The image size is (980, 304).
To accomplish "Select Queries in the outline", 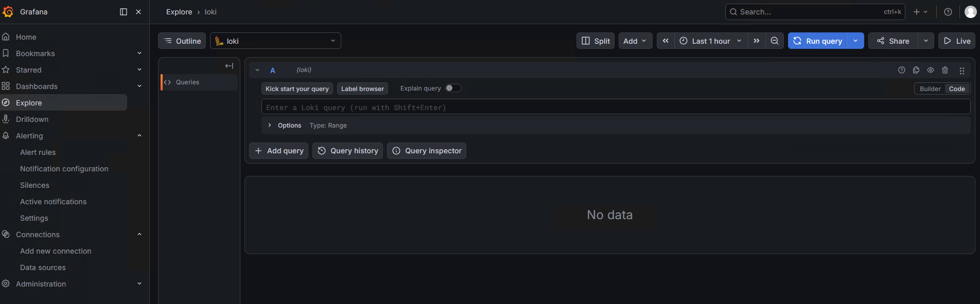I will tap(199, 82).
